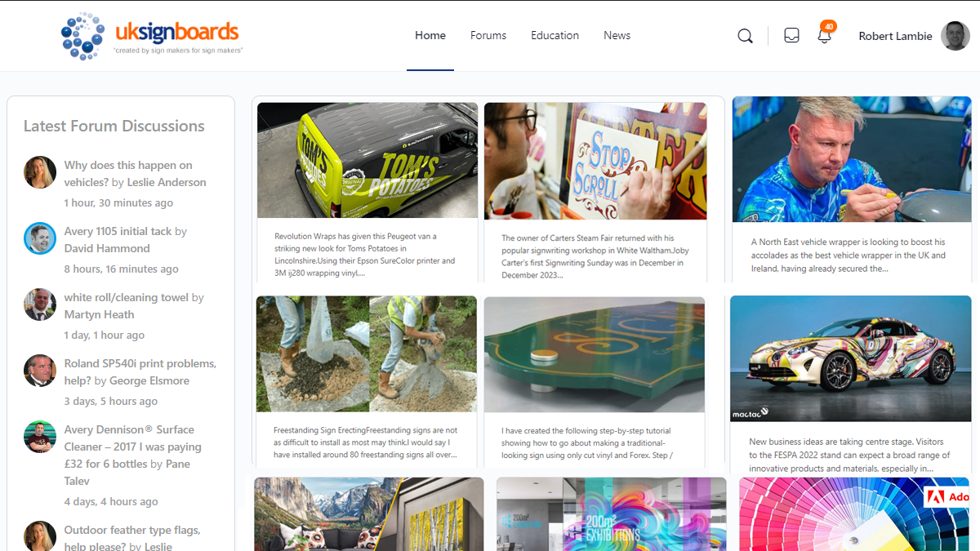The image size is (980, 551).
Task: Click David Hammond's avatar in discussions
Action: 40,238
